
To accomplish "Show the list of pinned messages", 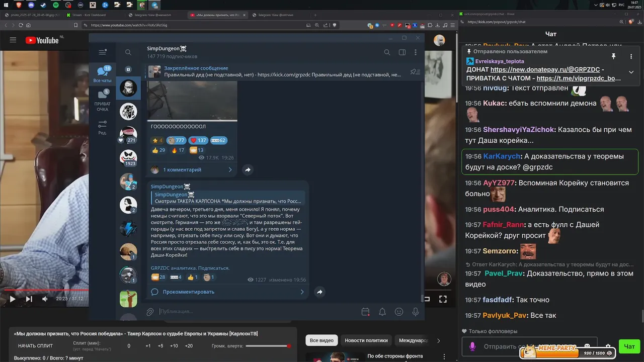I will tap(415, 72).
